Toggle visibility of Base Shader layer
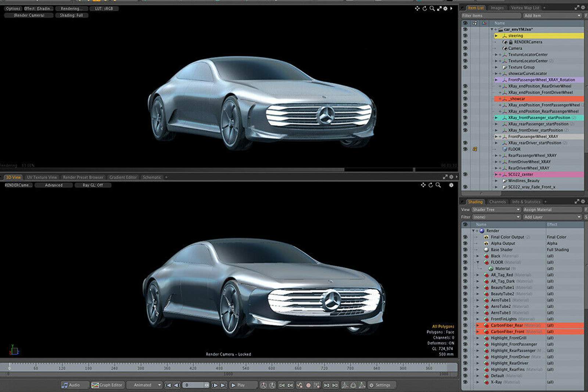Image resolution: width=588 pixels, height=392 pixels. click(465, 250)
